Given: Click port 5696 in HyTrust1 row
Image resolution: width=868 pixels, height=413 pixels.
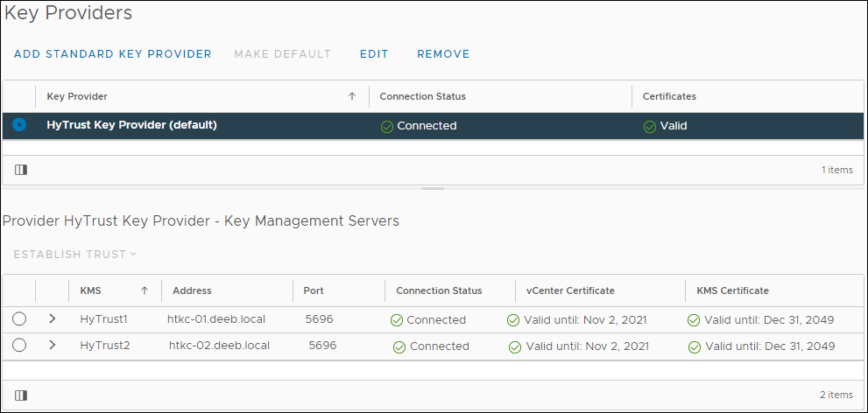Looking at the screenshot, I should (320, 319).
